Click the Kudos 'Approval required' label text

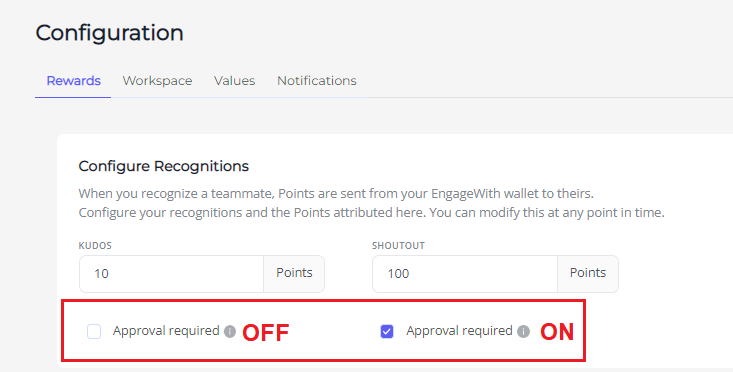pos(166,331)
